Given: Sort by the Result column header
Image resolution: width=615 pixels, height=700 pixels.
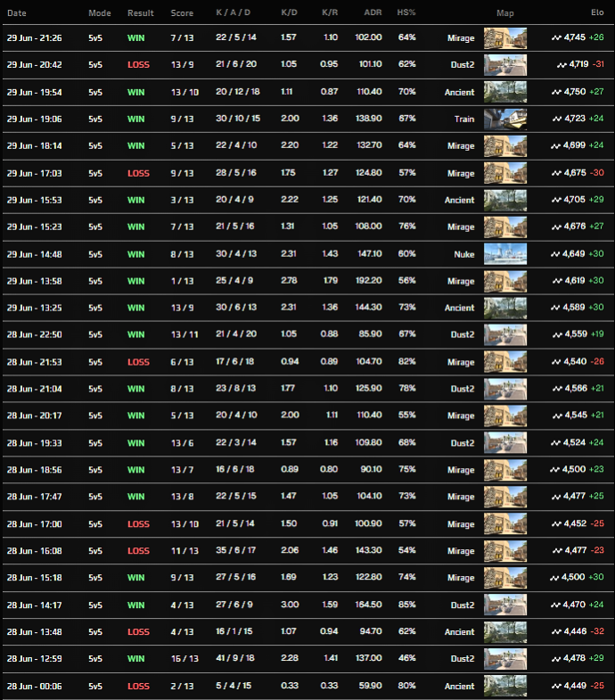Looking at the screenshot, I should pyautogui.click(x=141, y=13).
